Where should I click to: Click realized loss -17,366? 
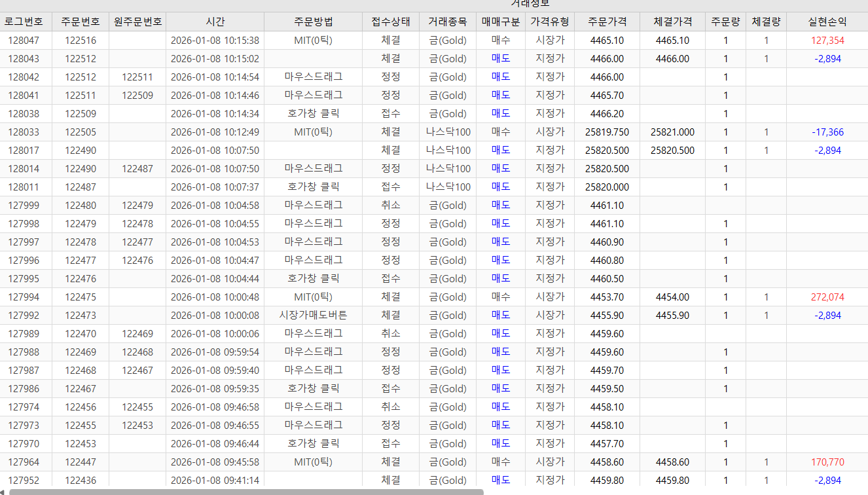[x=827, y=132]
